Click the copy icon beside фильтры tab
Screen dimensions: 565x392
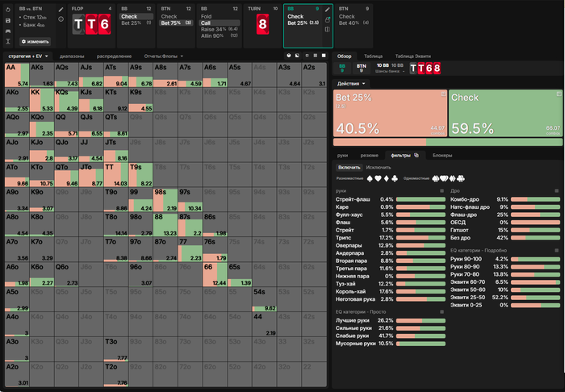416,155
